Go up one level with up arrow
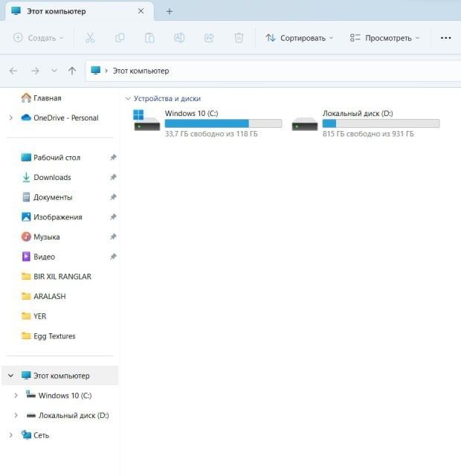Image resolution: width=461 pixels, height=476 pixels. click(72, 71)
